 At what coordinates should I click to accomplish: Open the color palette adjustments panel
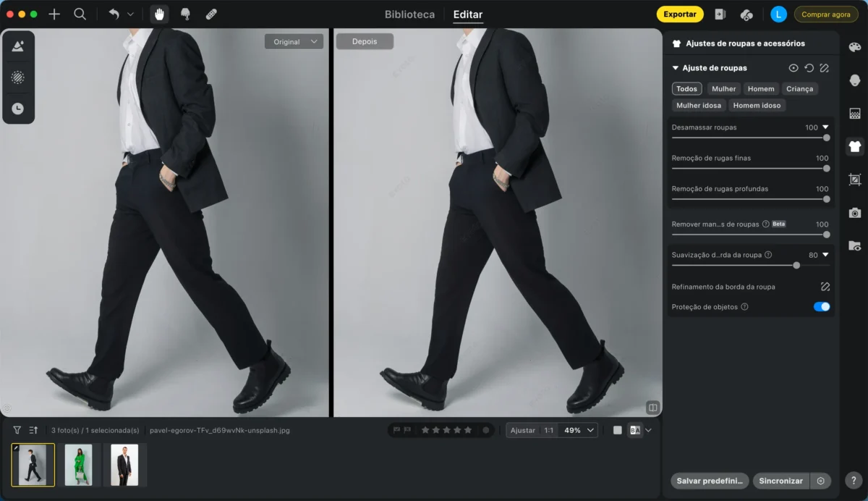pyautogui.click(x=854, y=46)
